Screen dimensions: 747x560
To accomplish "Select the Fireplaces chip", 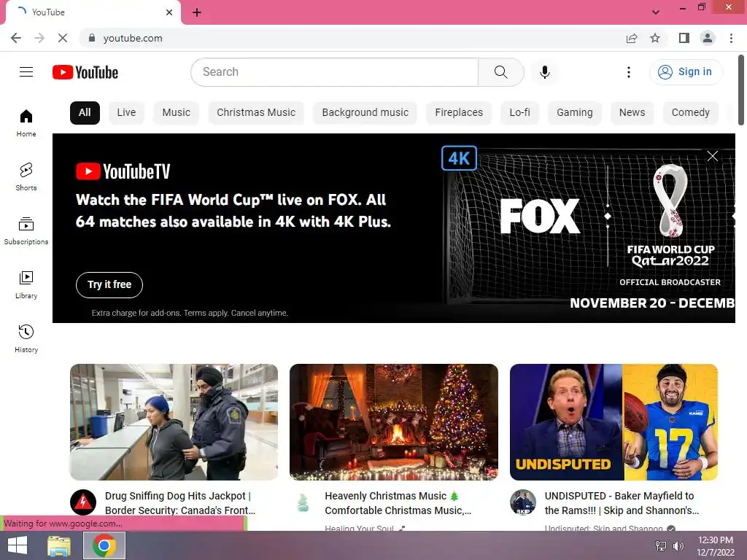I will 459,113.
